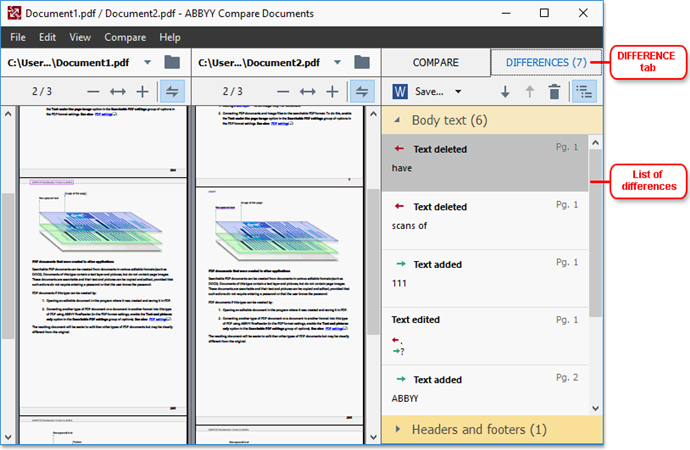Screen dimensions: 690x450
Task: Maximize the ABBYY Compare Documents window
Action: (544, 13)
